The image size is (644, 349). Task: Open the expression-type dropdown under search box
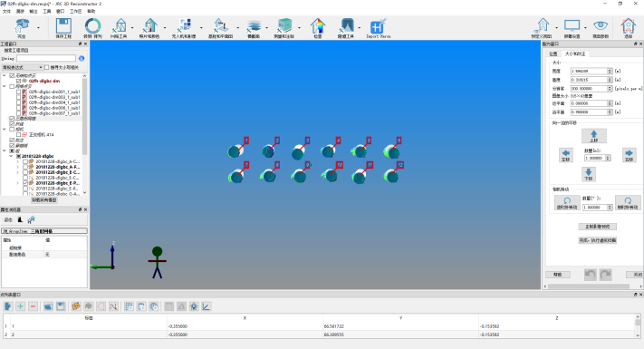[x=22, y=67]
